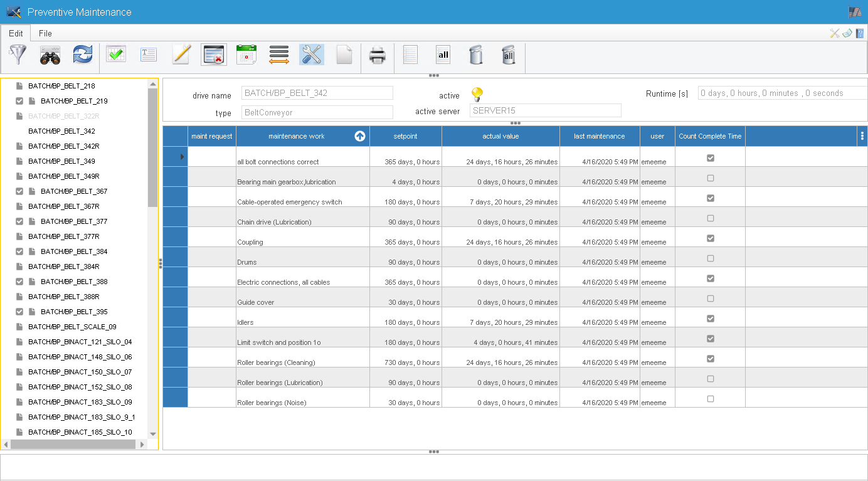Click the pencil edit icon
The image size is (868, 481).
point(181,55)
